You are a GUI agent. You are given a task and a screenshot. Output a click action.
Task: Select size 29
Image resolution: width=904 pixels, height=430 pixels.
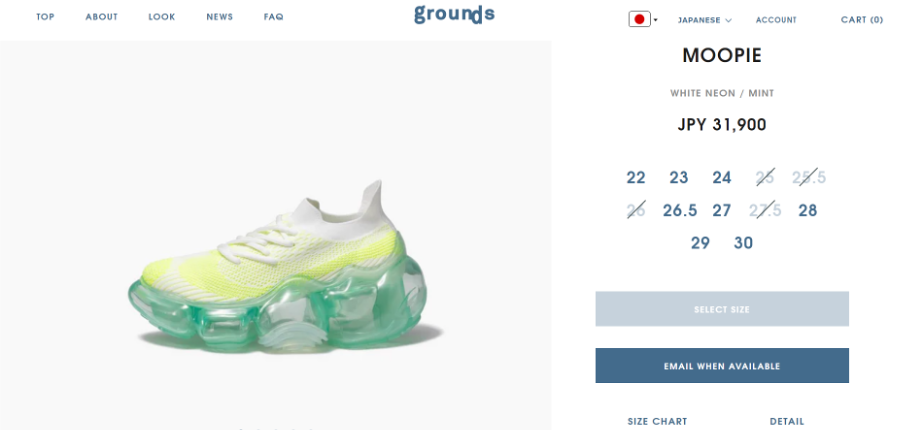click(700, 243)
